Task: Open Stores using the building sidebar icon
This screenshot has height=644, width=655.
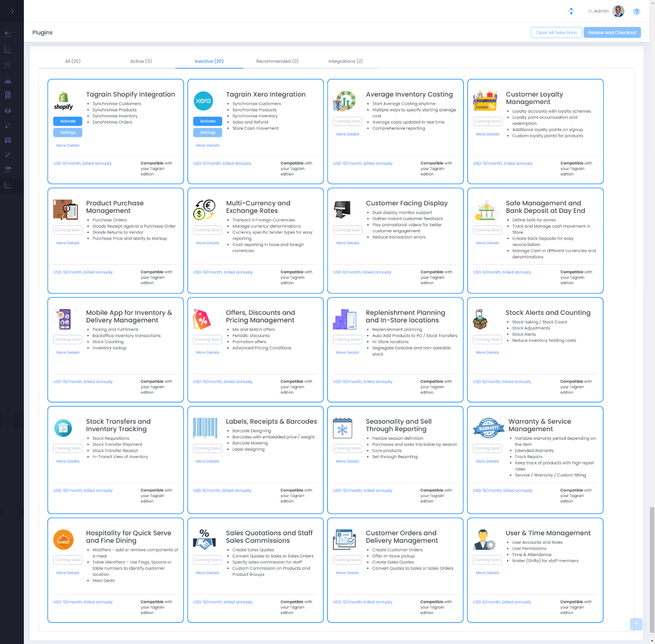Action: pyautogui.click(x=7, y=95)
